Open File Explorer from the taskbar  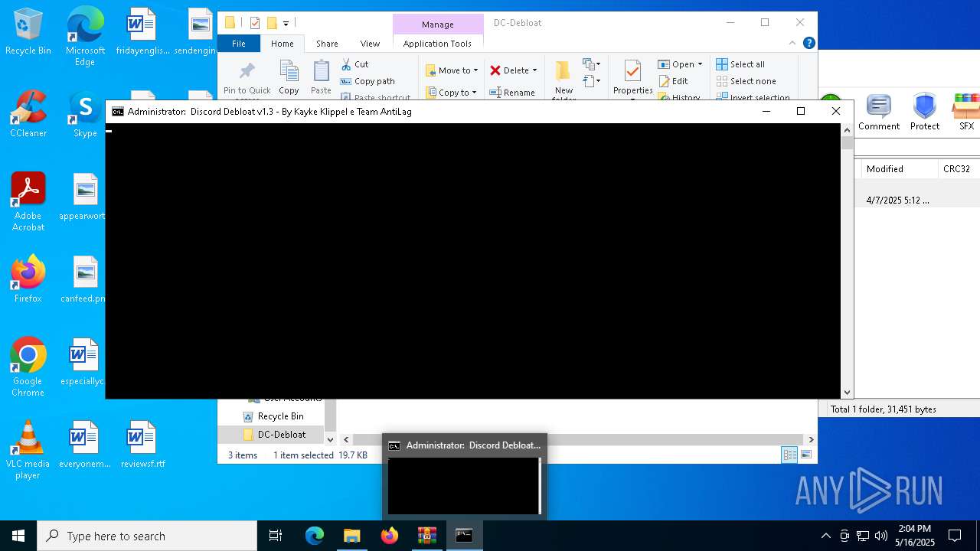(x=351, y=536)
